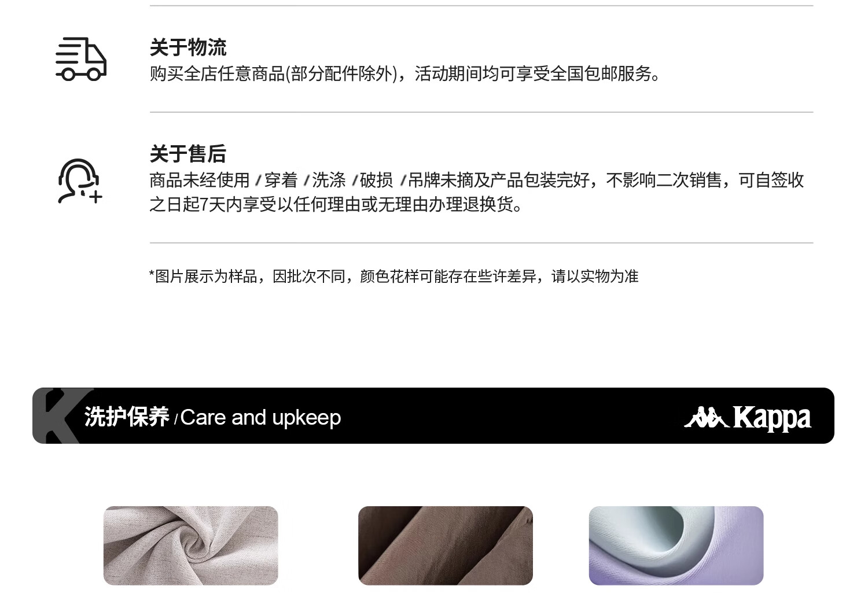This screenshot has height=593, width=868.
Task: Click the Kappa Omini figures symbol
Action: click(x=706, y=417)
